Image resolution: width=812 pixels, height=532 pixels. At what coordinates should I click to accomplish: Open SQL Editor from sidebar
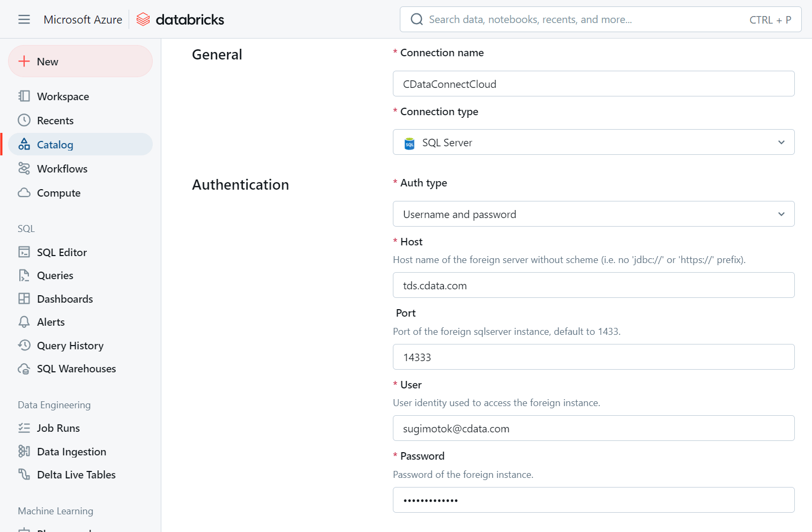(80, 252)
